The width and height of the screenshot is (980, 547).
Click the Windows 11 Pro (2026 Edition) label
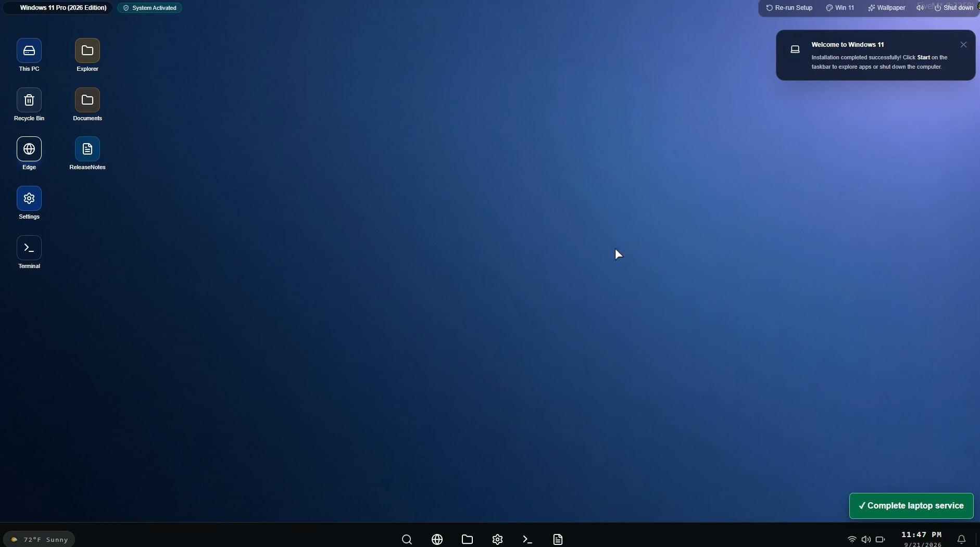[63, 8]
